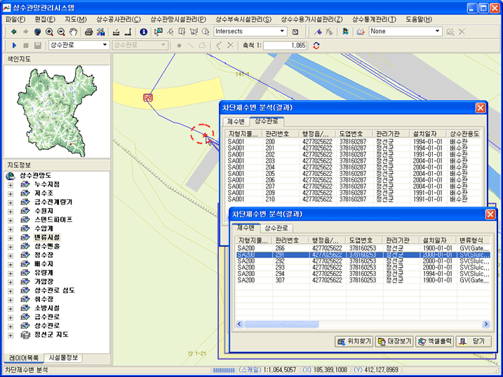Toggle visibility of 누수지점 layer icon

coord(25,184)
